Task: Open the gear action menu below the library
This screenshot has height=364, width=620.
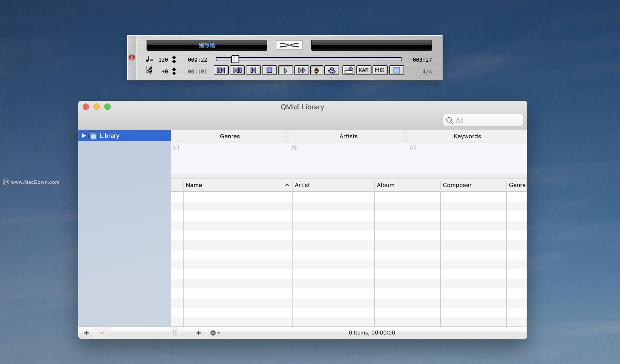Action: (x=213, y=333)
